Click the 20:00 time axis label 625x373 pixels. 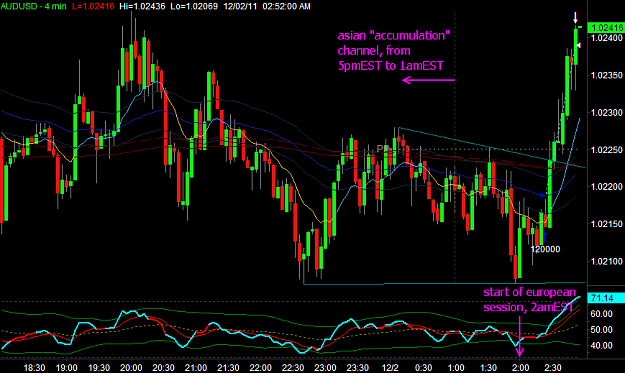click(131, 367)
